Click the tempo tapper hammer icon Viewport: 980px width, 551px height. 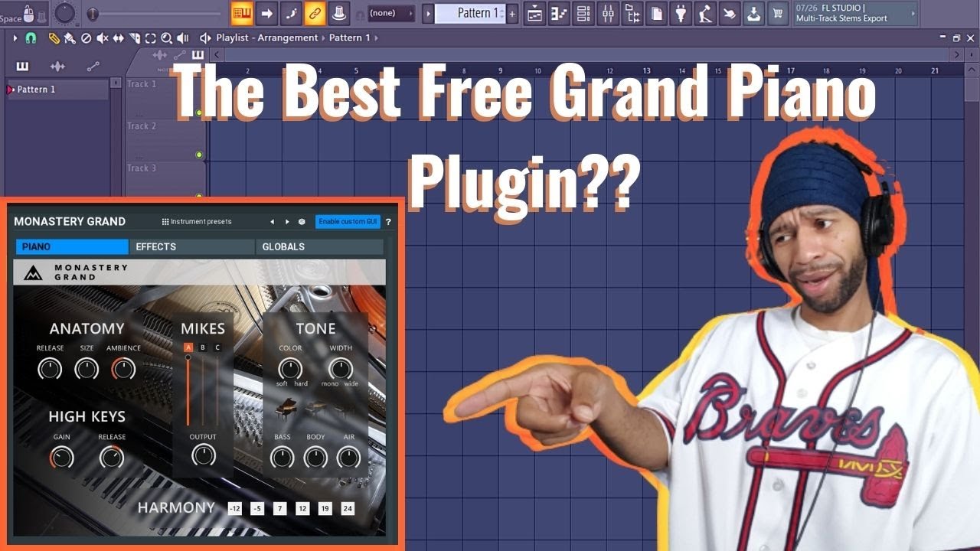point(706,13)
